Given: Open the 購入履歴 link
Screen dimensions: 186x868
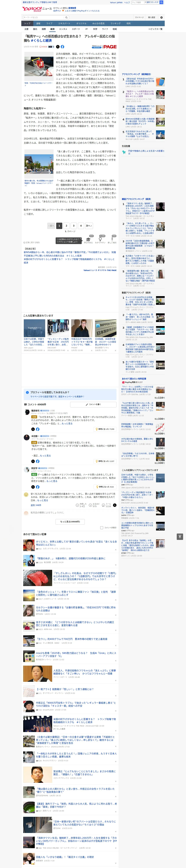Looking at the screenshot, I should point(152,18).
